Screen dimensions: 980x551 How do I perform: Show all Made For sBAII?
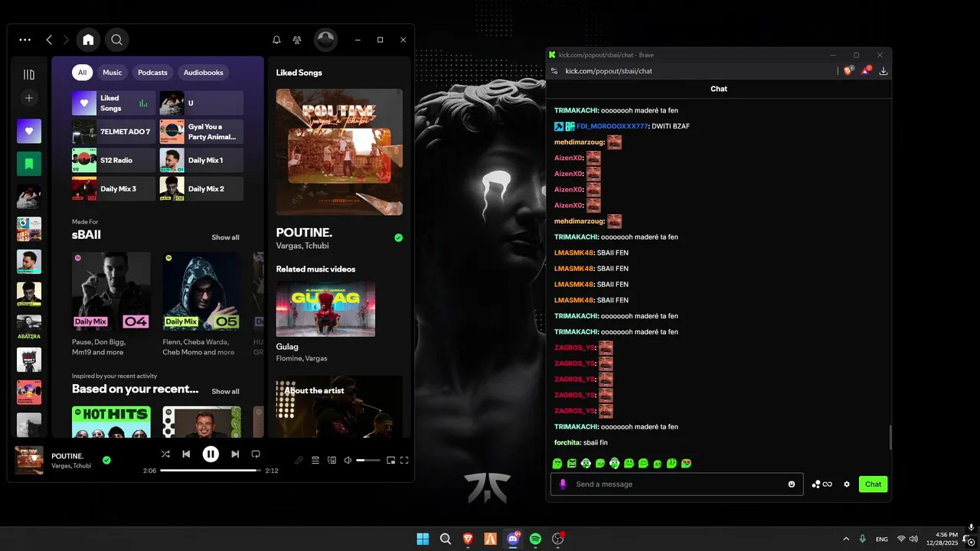pos(225,237)
